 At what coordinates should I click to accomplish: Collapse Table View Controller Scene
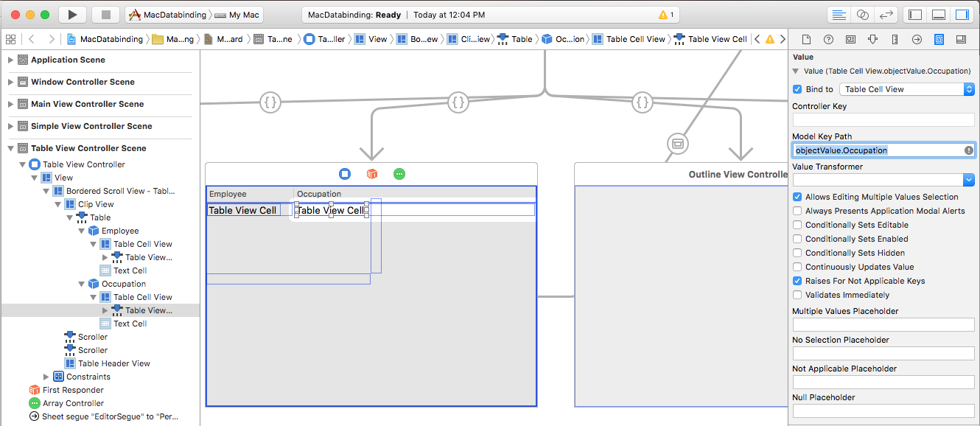tap(10, 148)
